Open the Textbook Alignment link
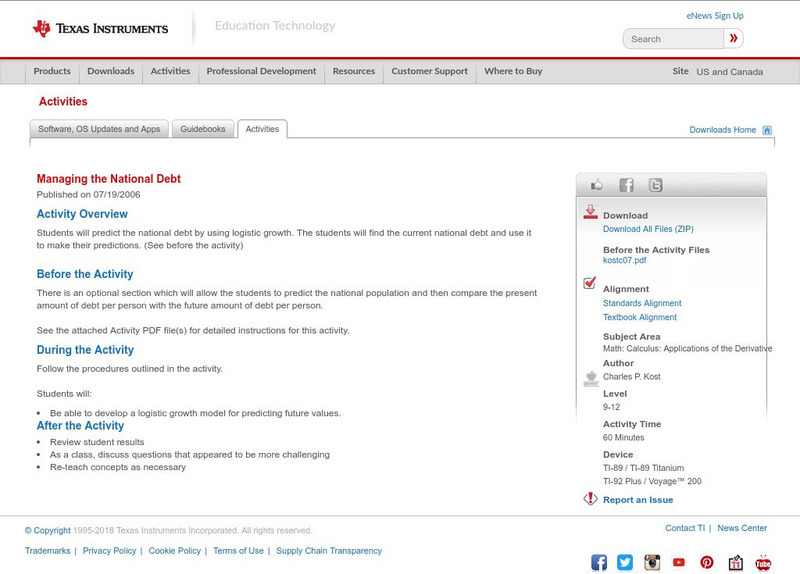800x574 pixels. pos(640,317)
